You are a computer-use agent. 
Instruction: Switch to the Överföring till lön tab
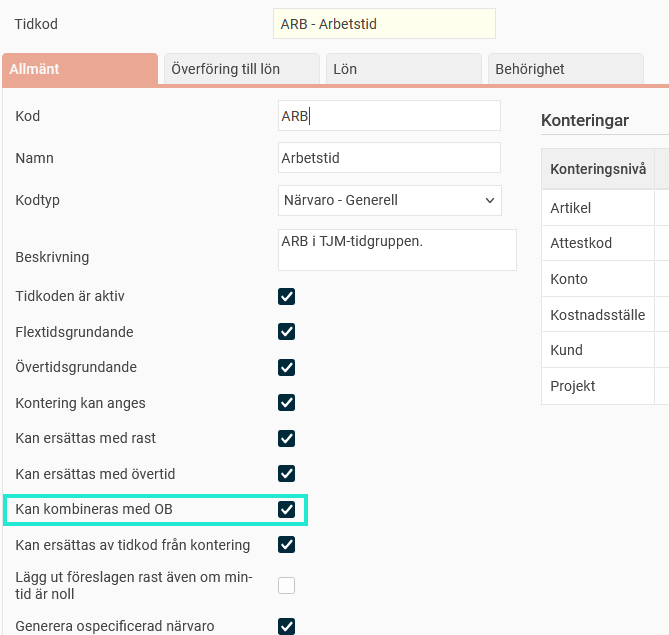click(240, 69)
